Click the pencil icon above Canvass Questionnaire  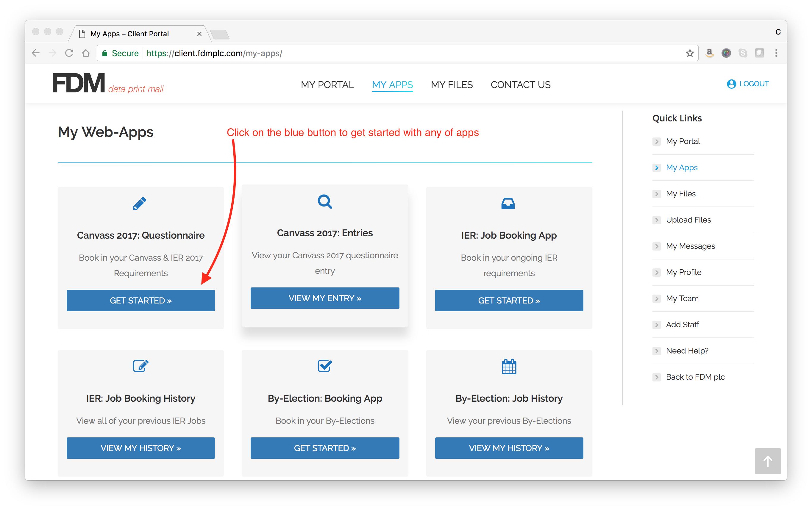click(140, 203)
